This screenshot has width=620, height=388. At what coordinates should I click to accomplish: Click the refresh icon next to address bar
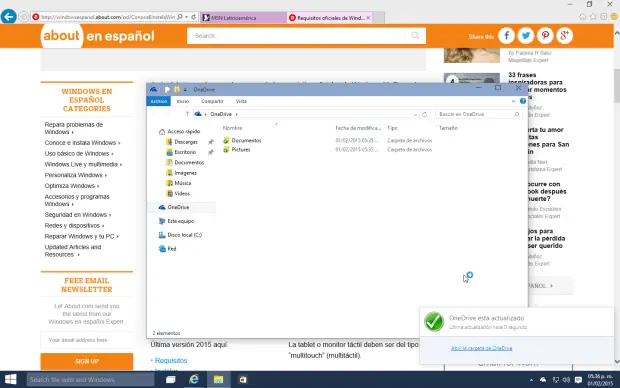pos(425,114)
